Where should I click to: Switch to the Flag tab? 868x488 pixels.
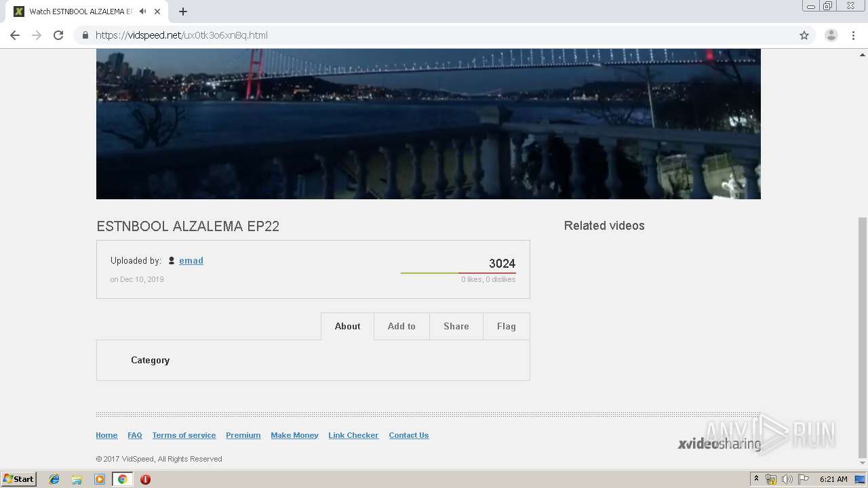coord(507,326)
